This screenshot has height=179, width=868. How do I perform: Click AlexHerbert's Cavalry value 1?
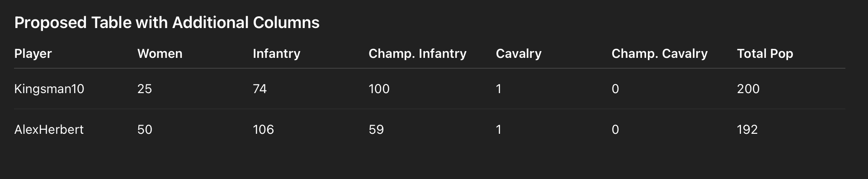(499, 130)
